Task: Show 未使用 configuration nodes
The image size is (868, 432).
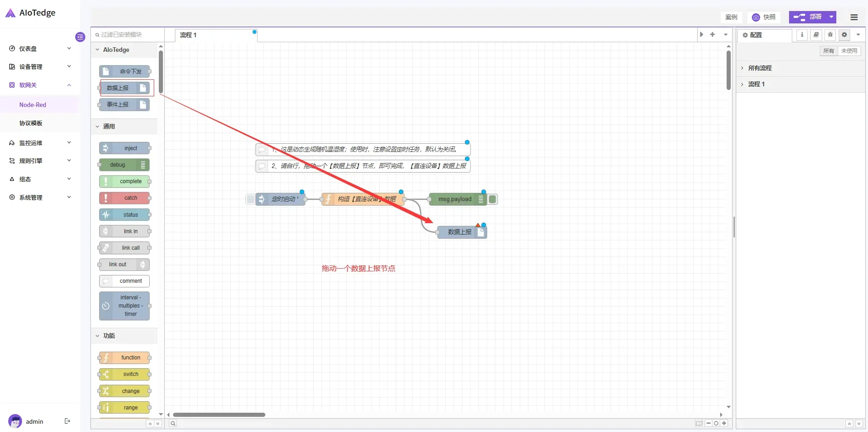Action: point(849,51)
